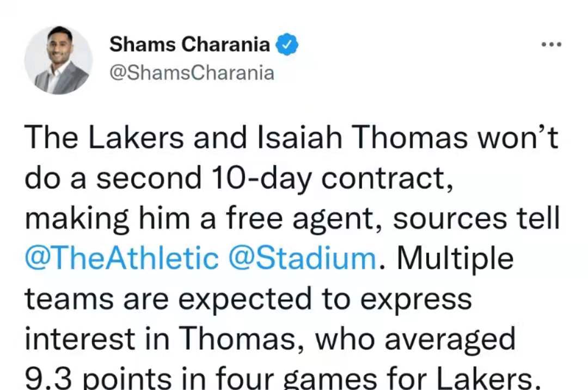Viewport: 588px width, 390px height.
Task: Open Shams Charania's profile photo
Action: pyautogui.click(x=58, y=60)
